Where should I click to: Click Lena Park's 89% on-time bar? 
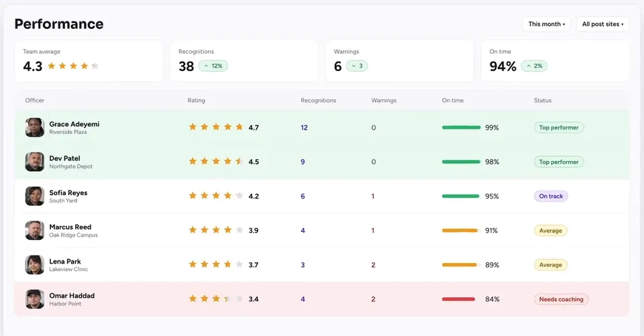[x=462, y=265]
